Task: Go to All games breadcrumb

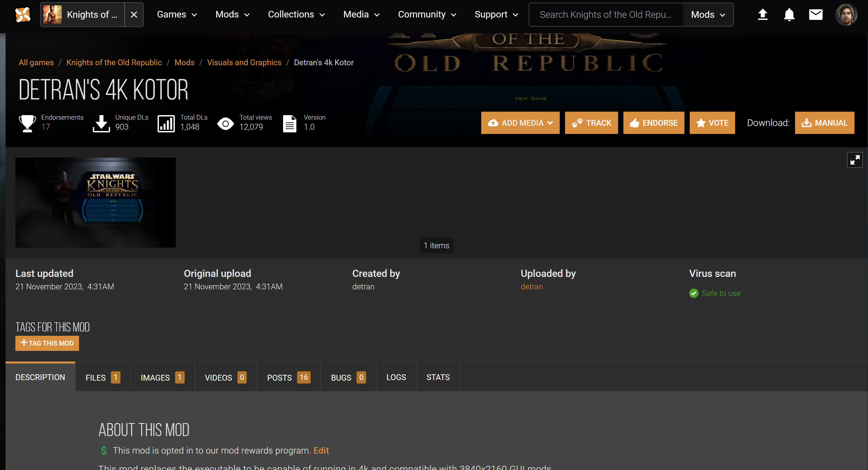Action: [36, 62]
